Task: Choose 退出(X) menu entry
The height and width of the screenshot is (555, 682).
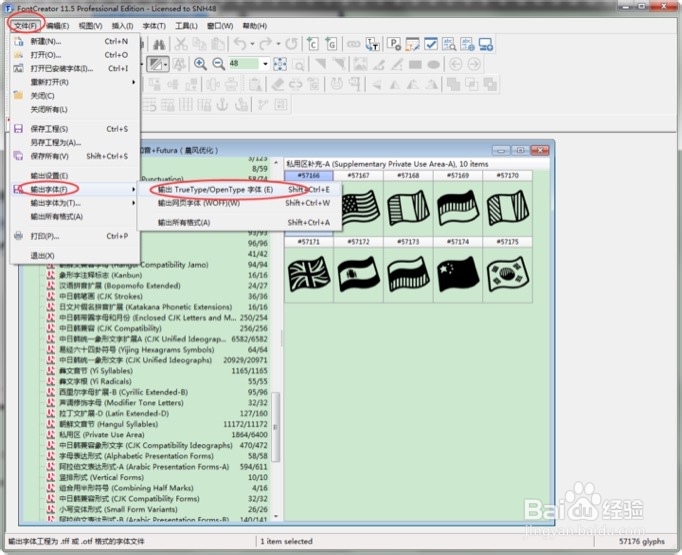Action: [x=75, y=256]
